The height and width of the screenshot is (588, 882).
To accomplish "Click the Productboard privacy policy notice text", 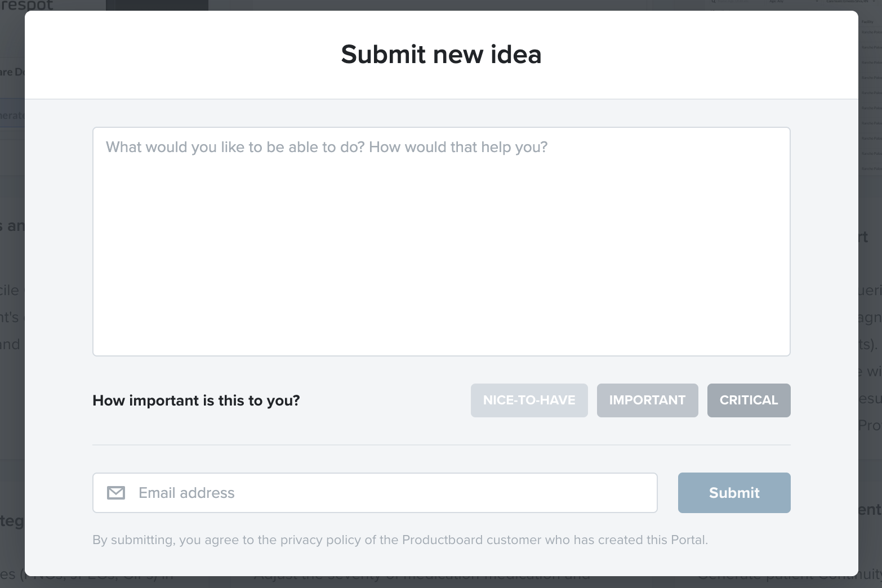I will click(400, 540).
